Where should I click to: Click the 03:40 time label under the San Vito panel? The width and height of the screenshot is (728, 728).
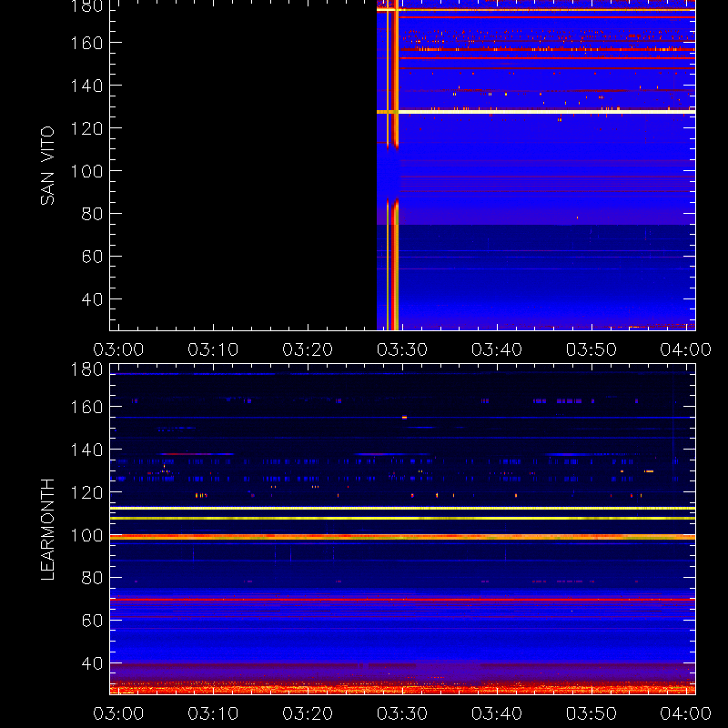(x=497, y=349)
